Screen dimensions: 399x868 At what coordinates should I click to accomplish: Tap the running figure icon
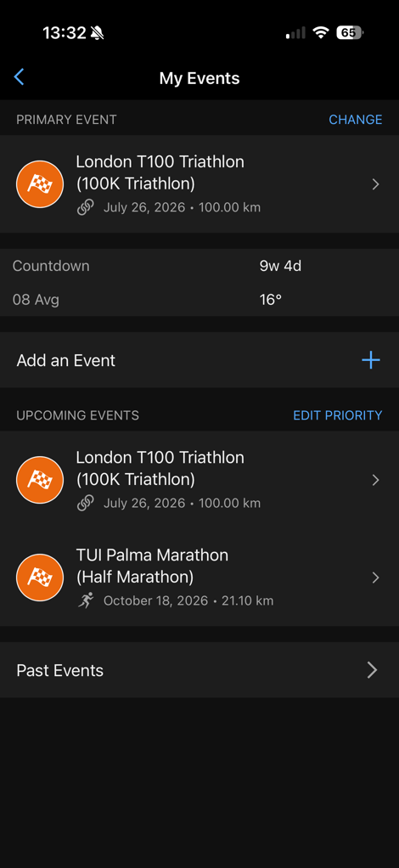[86, 600]
